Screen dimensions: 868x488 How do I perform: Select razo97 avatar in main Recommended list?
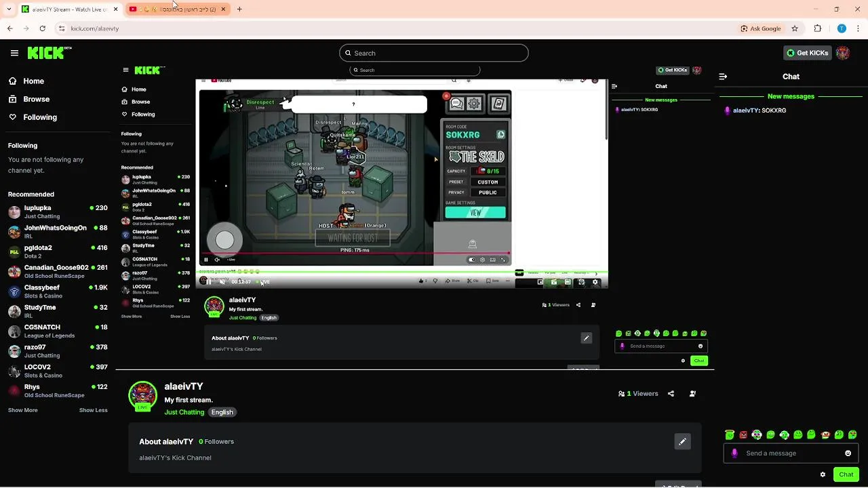pos(14,351)
